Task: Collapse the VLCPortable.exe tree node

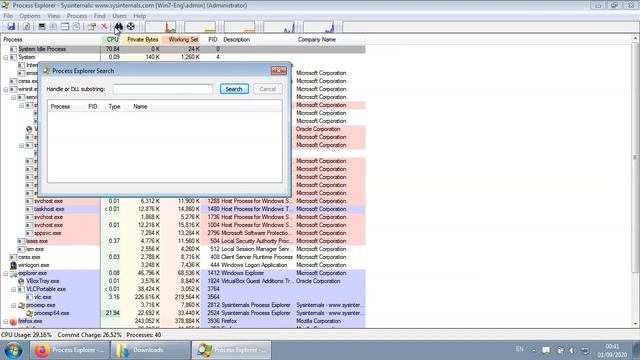Action: coord(13,289)
